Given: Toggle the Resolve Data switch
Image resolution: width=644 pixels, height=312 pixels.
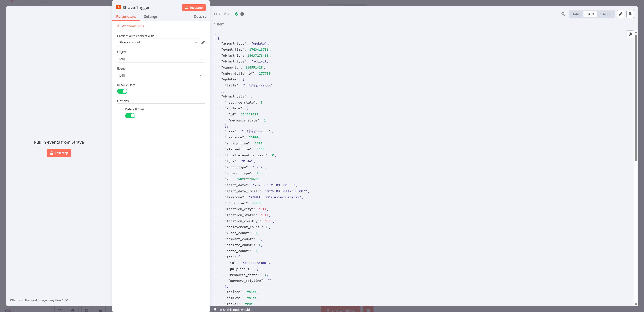Looking at the screenshot, I should pos(122,91).
